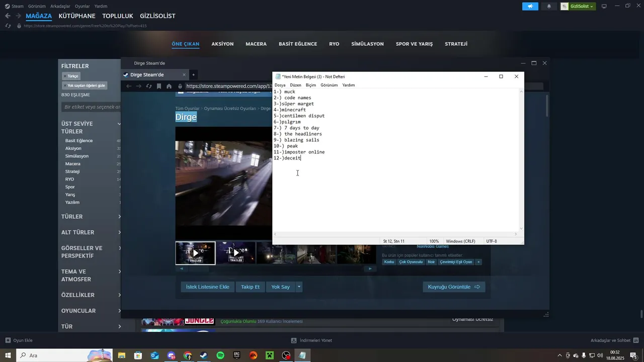This screenshot has height=362, width=644.
Task: Remove Yok sayılan öğeleri gizle filter
Action: pyautogui.click(x=85, y=85)
